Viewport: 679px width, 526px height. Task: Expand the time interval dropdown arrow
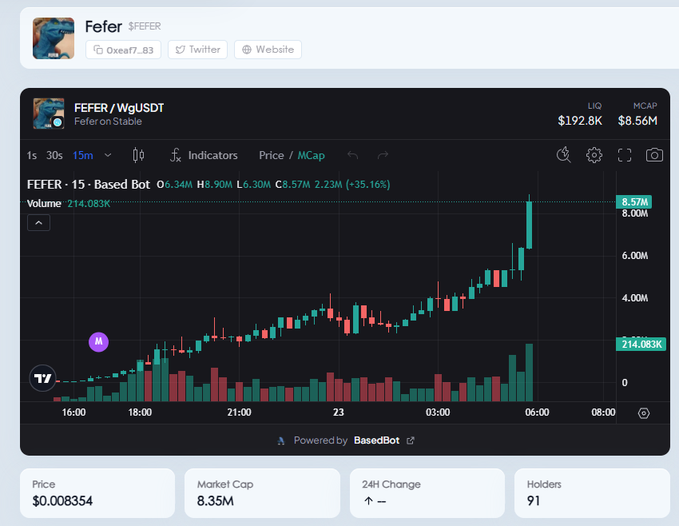[x=108, y=155]
